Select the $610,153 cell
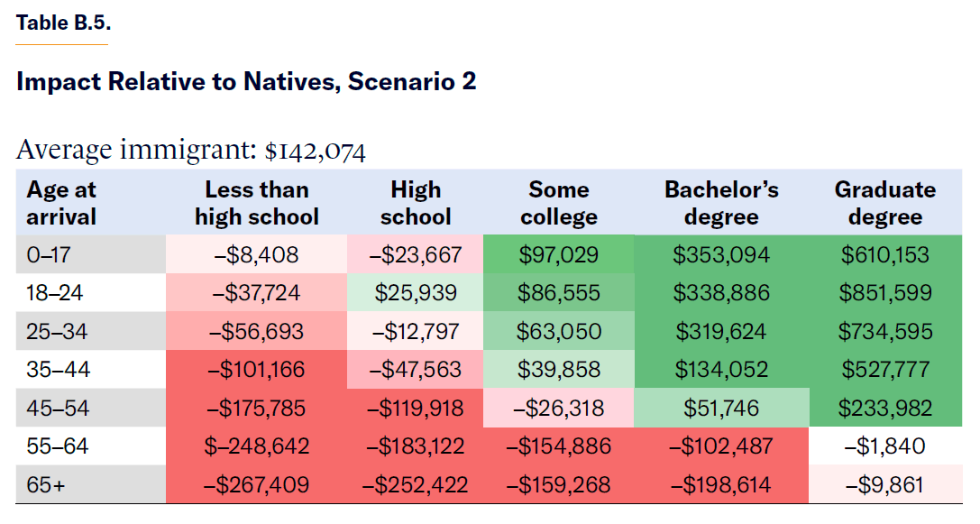Screen dimensions: 980x524 [885, 255]
